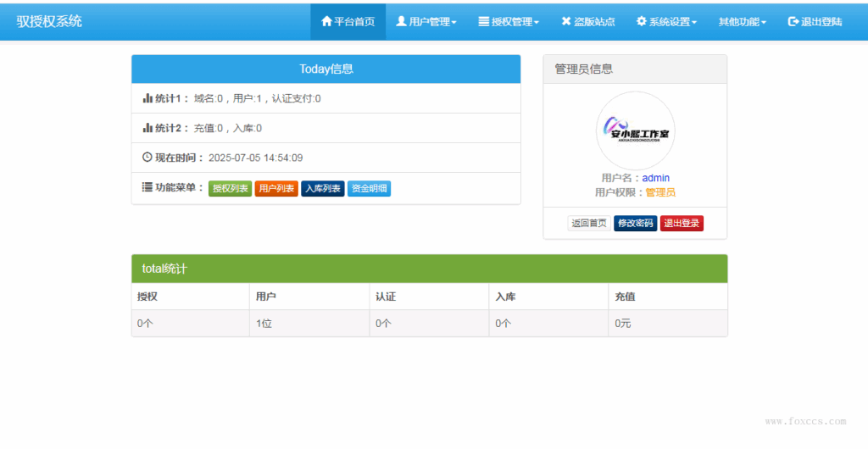868x449 pixels.
Task: Click the admin username link
Action: coord(655,178)
